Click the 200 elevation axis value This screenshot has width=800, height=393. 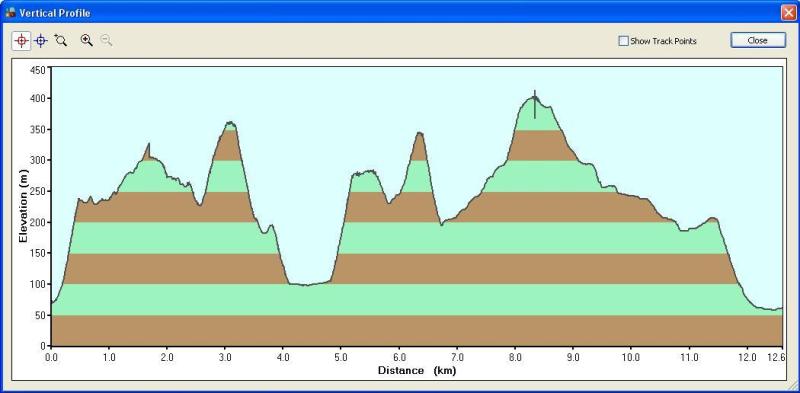38,223
